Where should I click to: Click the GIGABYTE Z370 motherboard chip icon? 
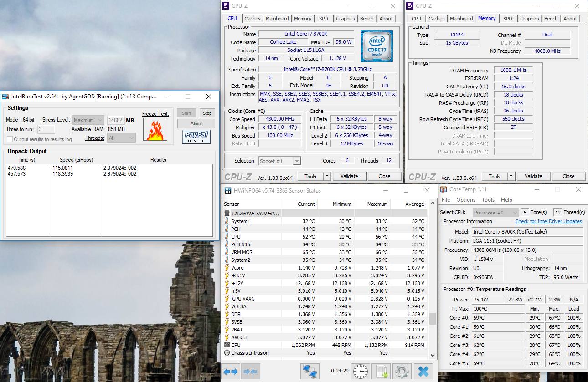click(x=227, y=213)
